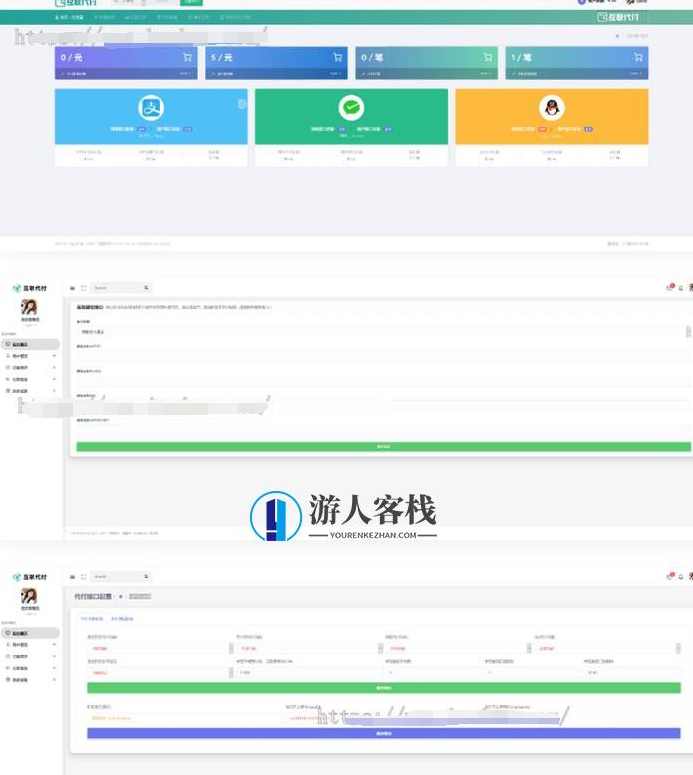Switch to first tab under 代付接口配置 heading
The height and width of the screenshot is (775, 693).
click(92, 619)
